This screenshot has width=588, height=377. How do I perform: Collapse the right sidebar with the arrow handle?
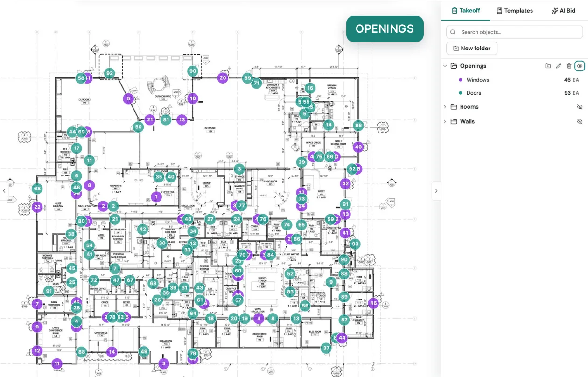click(x=436, y=190)
